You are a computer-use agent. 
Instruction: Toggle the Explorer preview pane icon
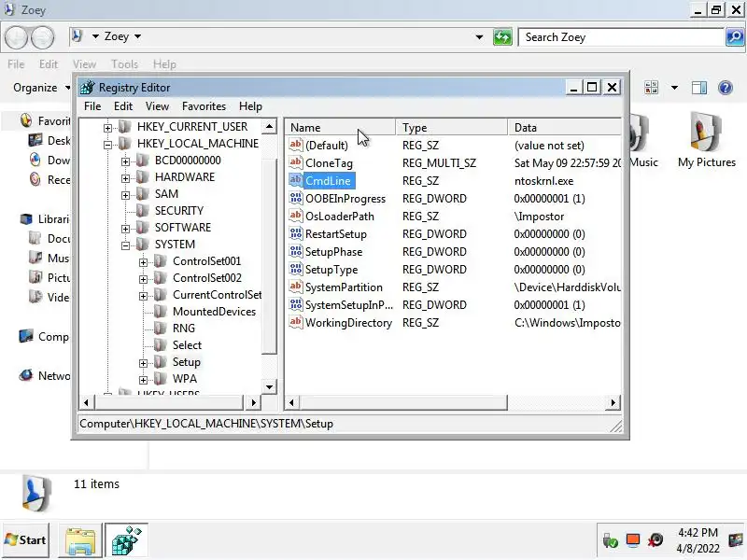pos(698,88)
